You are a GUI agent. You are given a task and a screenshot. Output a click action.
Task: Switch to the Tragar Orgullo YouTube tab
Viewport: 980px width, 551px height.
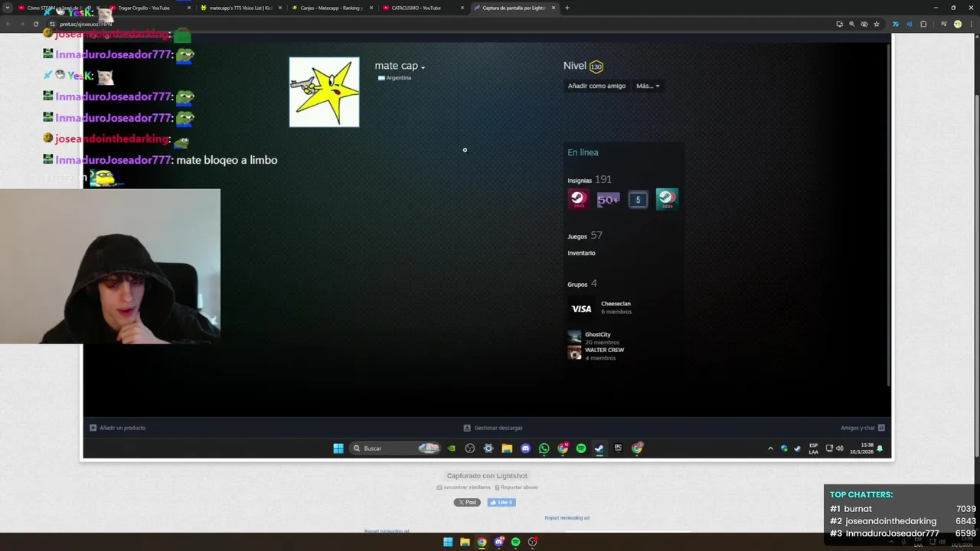click(149, 8)
